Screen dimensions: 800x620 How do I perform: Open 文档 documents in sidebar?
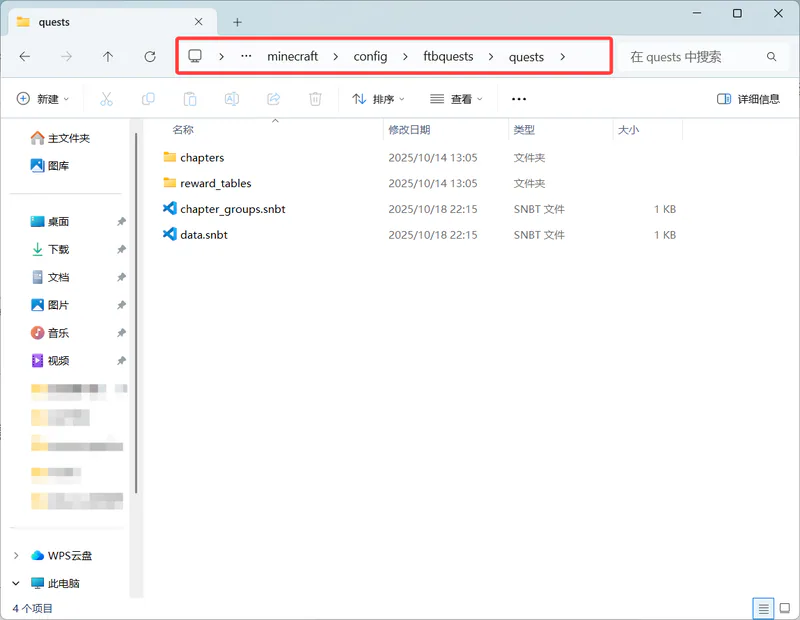49,277
